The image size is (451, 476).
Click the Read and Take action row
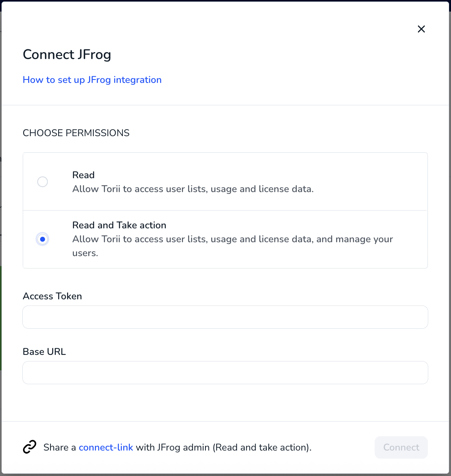coord(225,239)
